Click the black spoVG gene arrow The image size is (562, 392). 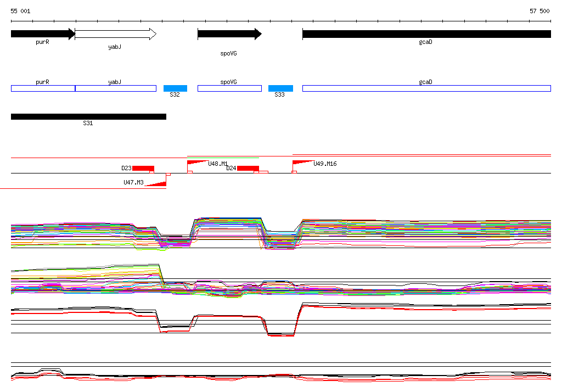[229, 34]
